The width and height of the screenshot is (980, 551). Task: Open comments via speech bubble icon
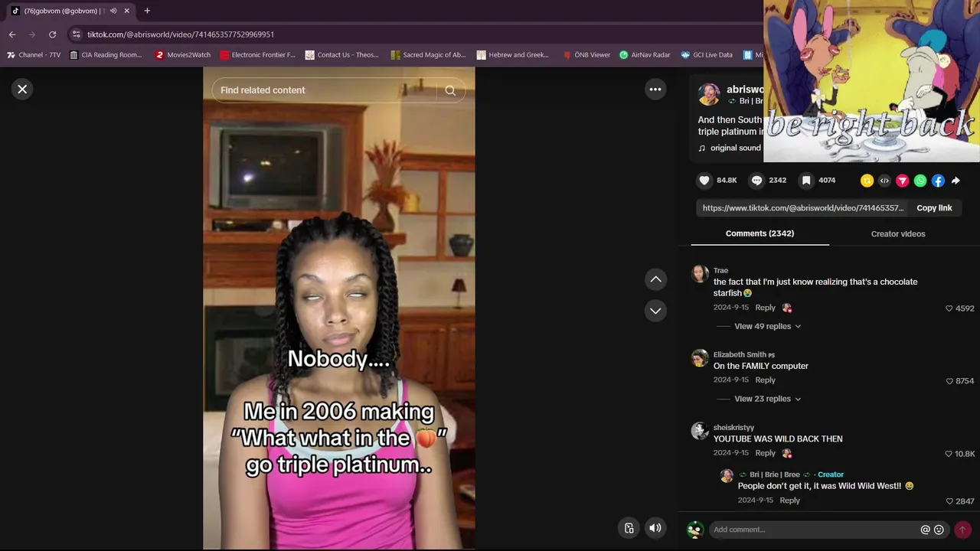[x=756, y=181]
